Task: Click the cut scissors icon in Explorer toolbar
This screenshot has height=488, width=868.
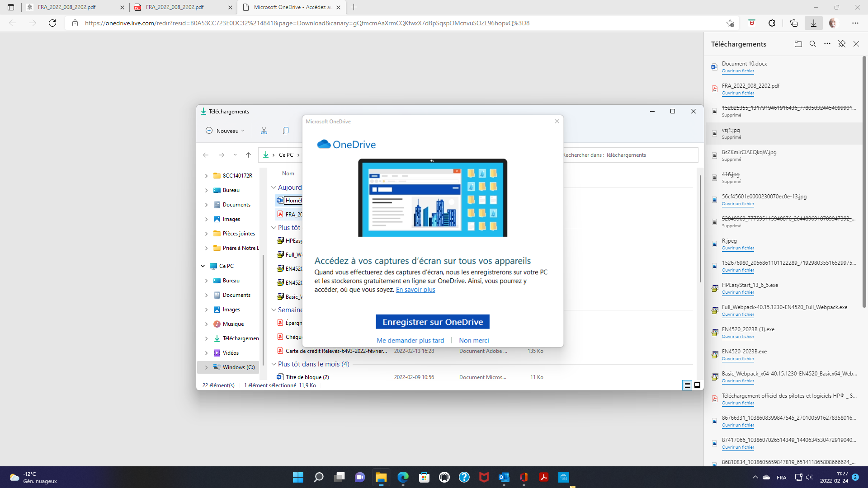Action: [264, 131]
